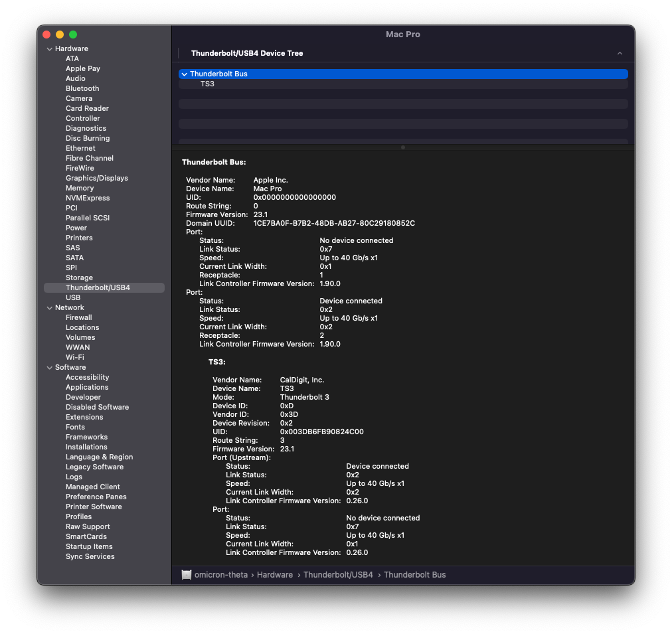This screenshot has height=634, width=672.
Task: Click omicron-theta in the path bar
Action: click(221, 575)
